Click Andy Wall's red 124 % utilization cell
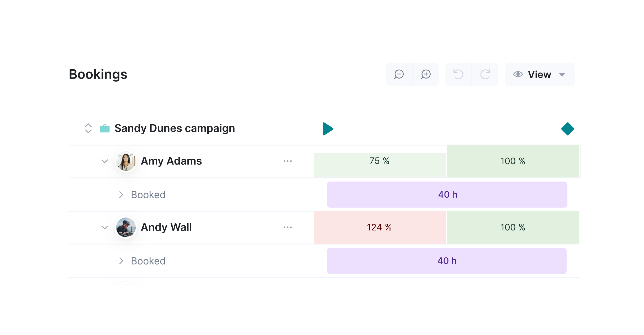 (380, 227)
